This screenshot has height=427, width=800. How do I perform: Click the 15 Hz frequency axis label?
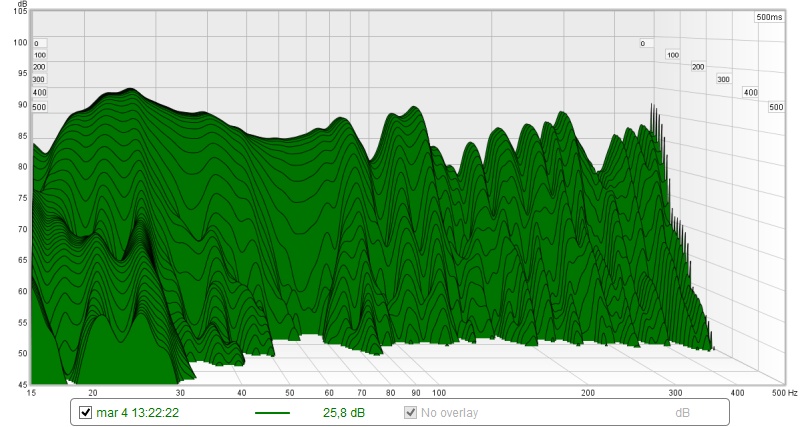32,393
